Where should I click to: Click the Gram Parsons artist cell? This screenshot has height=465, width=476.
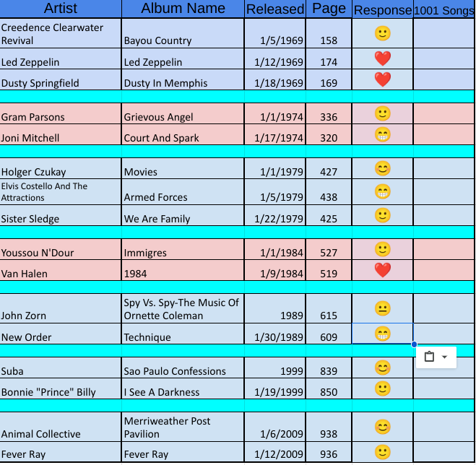(61, 113)
